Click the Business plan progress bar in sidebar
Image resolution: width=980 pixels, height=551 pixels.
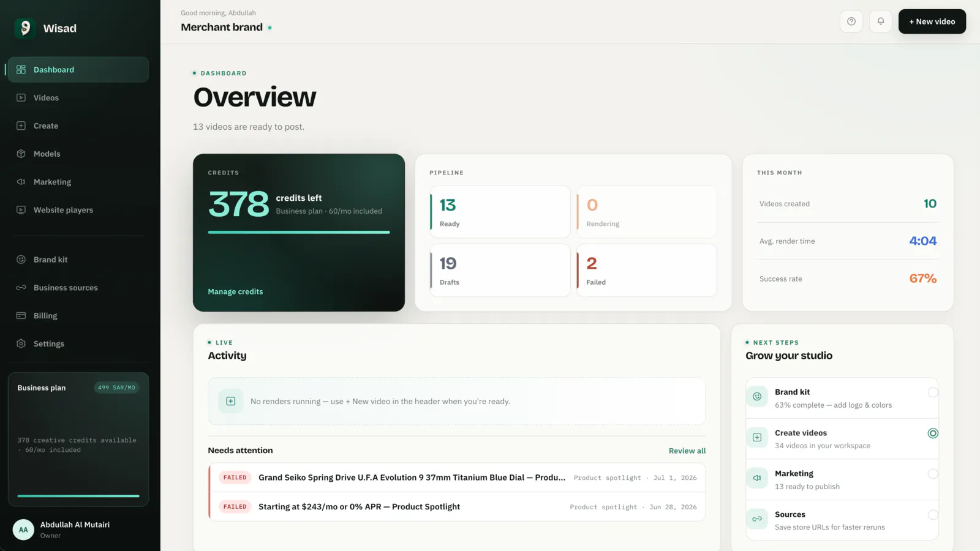[x=78, y=496]
